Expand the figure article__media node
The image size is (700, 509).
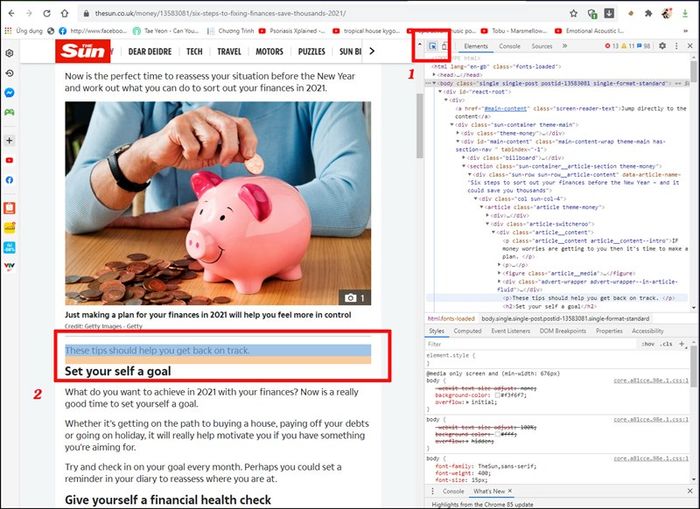point(499,273)
